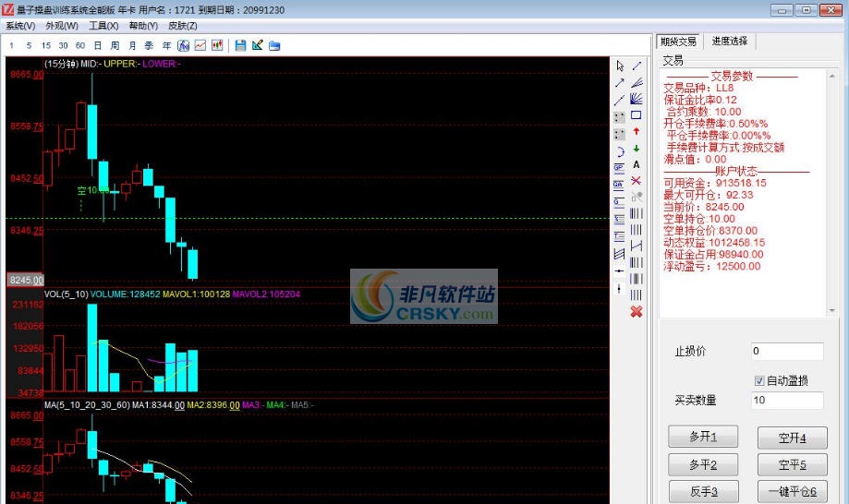849x504 pixels.
Task: Select the horizontal line marker tool
Action: (x=619, y=271)
